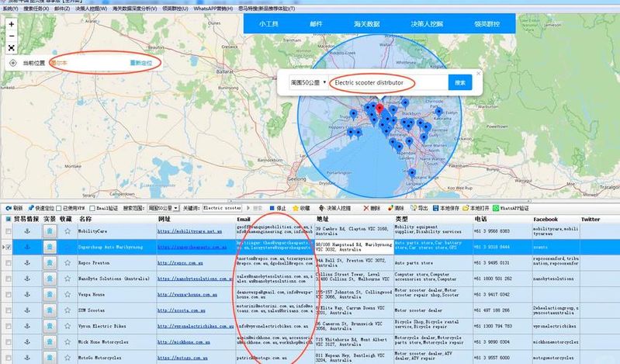Open street view icon for Mick Hone Motorcycles
Viewport: 620px width, 364px height.
point(50,341)
